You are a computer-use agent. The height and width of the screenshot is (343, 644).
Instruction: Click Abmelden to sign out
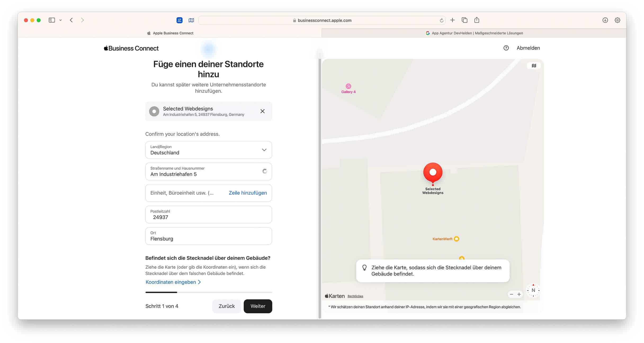(528, 48)
